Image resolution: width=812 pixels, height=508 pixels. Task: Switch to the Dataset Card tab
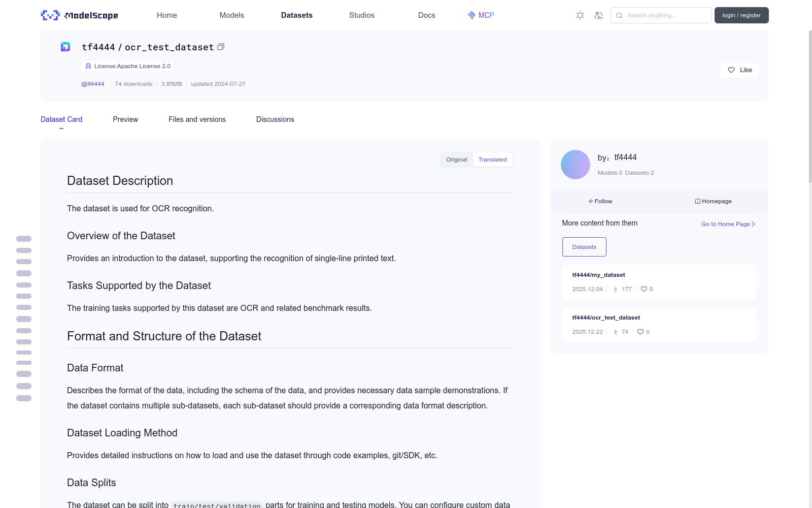click(x=61, y=119)
